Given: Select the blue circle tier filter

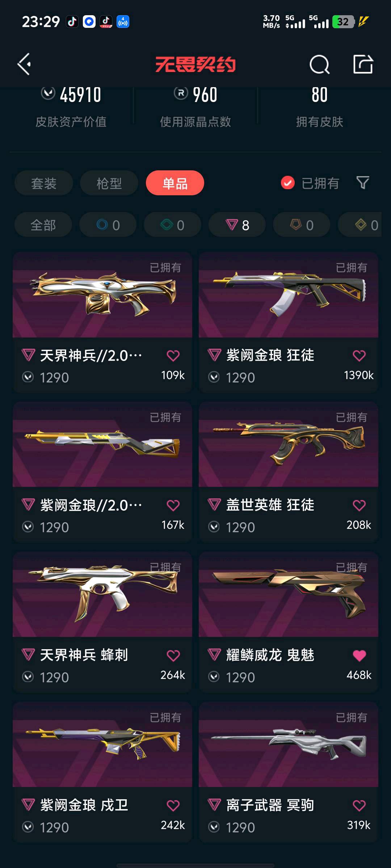Looking at the screenshot, I should (x=108, y=225).
